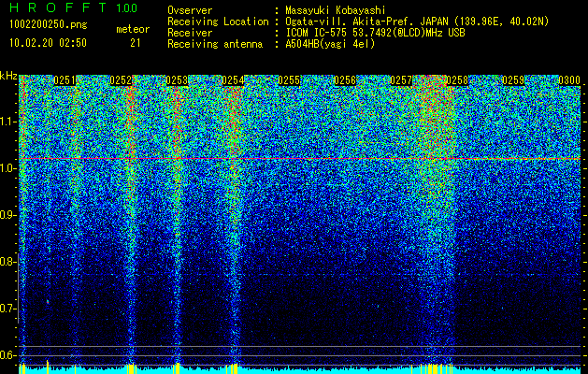
Task: Select the file name 1002200250.png
Action: point(49,24)
